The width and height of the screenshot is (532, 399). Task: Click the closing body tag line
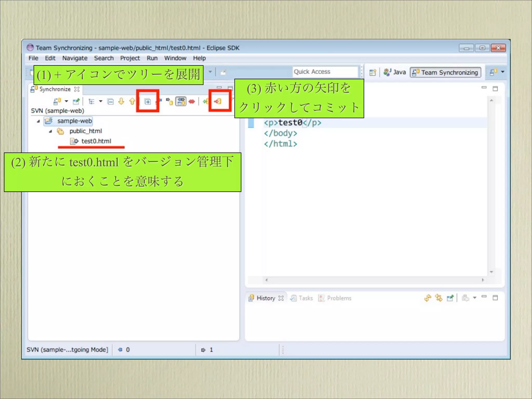[x=281, y=133]
